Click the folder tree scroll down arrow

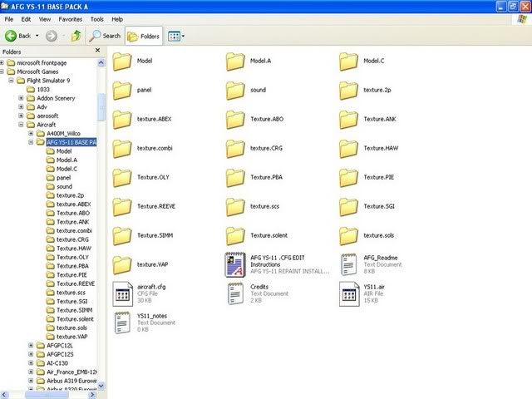point(101,386)
